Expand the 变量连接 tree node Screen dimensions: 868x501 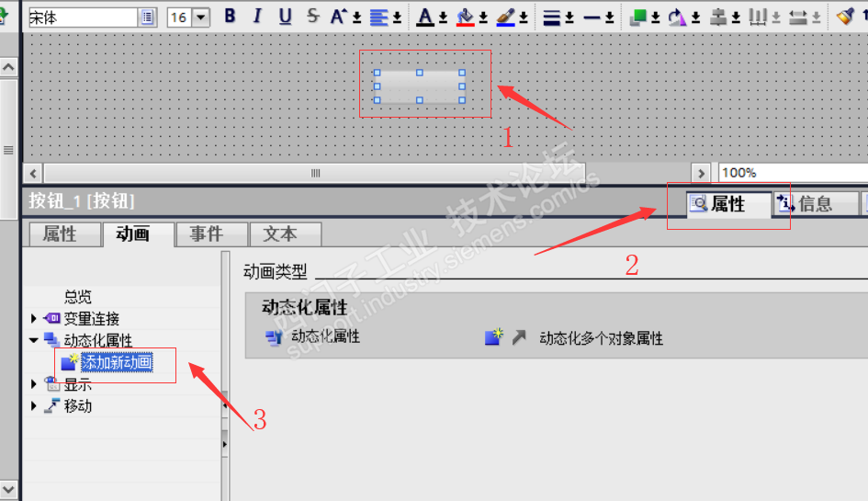point(33,318)
